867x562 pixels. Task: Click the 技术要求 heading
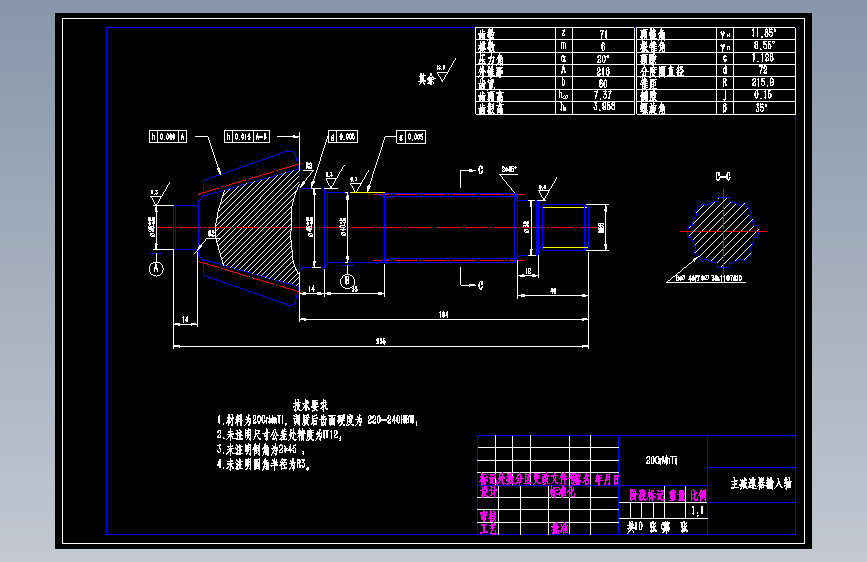[x=310, y=405]
